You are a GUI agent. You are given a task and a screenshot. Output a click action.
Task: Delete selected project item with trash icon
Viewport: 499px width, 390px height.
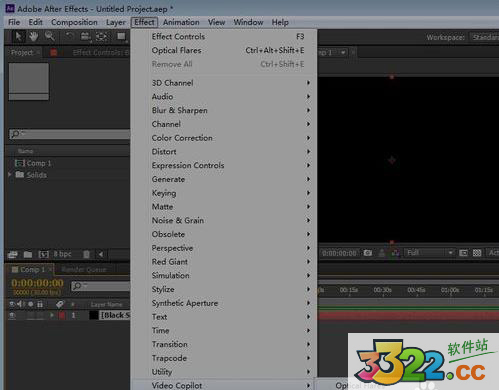(86, 255)
